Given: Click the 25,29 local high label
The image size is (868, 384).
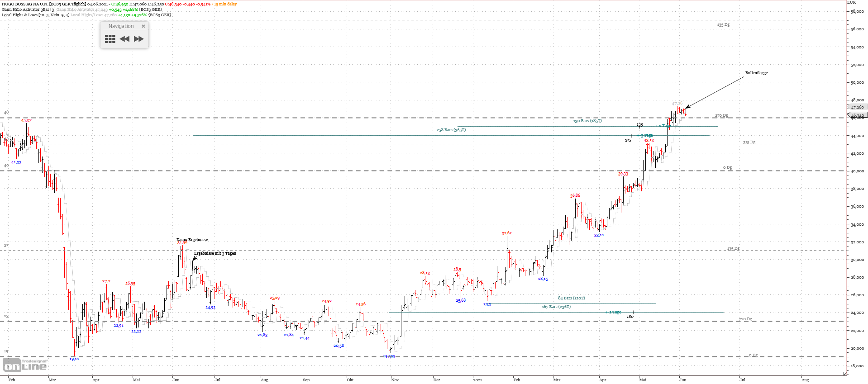Looking at the screenshot, I should 275,298.
